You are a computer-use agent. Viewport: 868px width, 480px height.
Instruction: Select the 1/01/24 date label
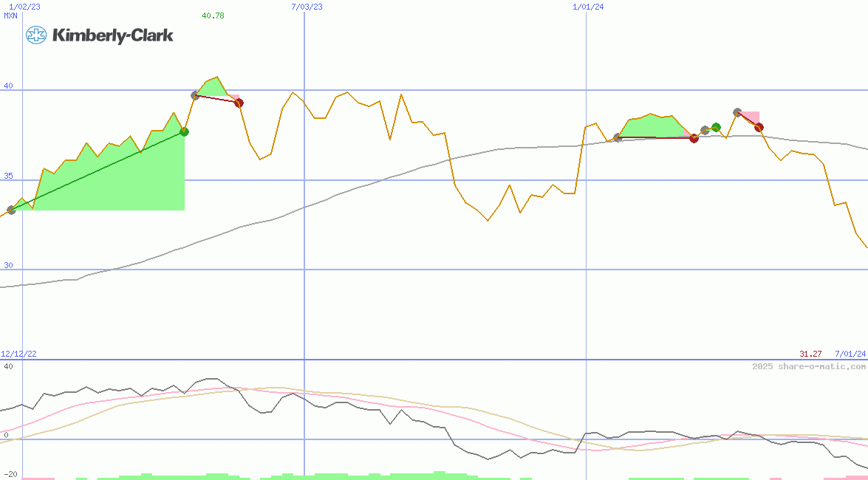point(589,7)
